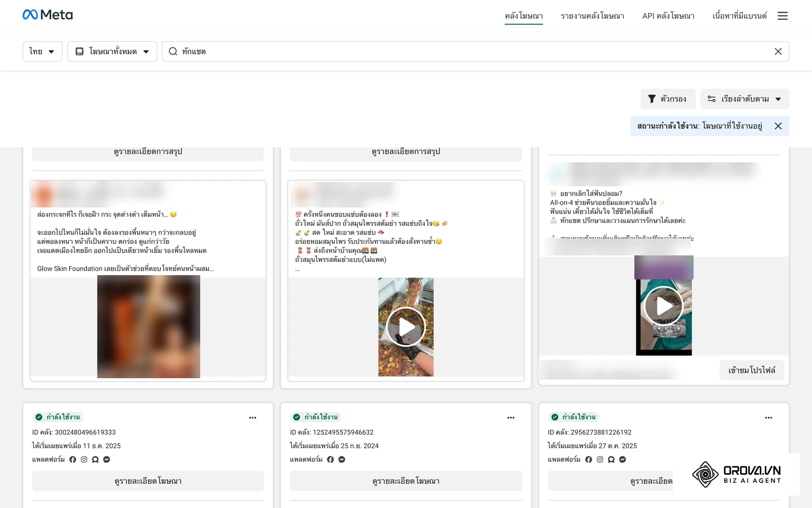The image size is (812, 508).
Task: Go to the API คลังโฆษณา tab
Action: click(x=668, y=16)
